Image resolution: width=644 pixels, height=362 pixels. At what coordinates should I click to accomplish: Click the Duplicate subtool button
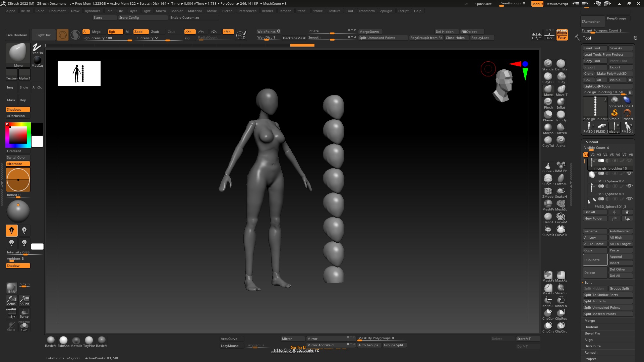[x=595, y=260]
